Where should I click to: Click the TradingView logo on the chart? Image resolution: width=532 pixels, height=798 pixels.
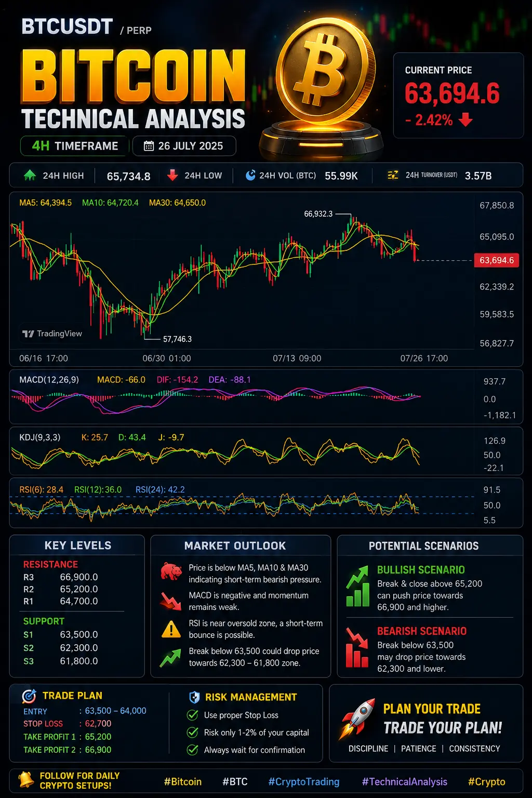(x=52, y=334)
